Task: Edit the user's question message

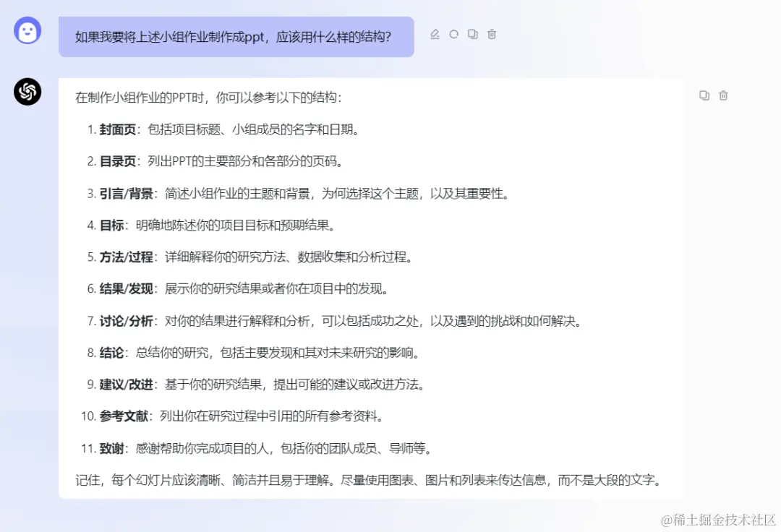Action: (x=435, y=34)
